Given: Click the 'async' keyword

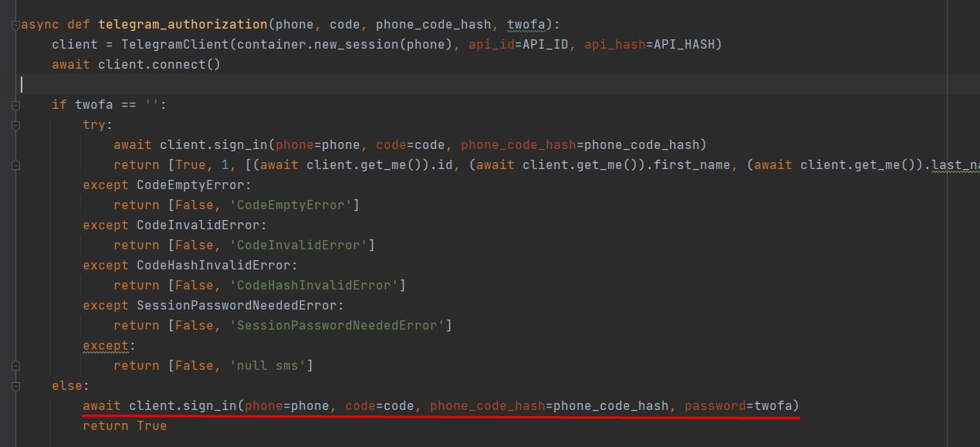Looking at the screenshot, I should (x=40, y=25).
